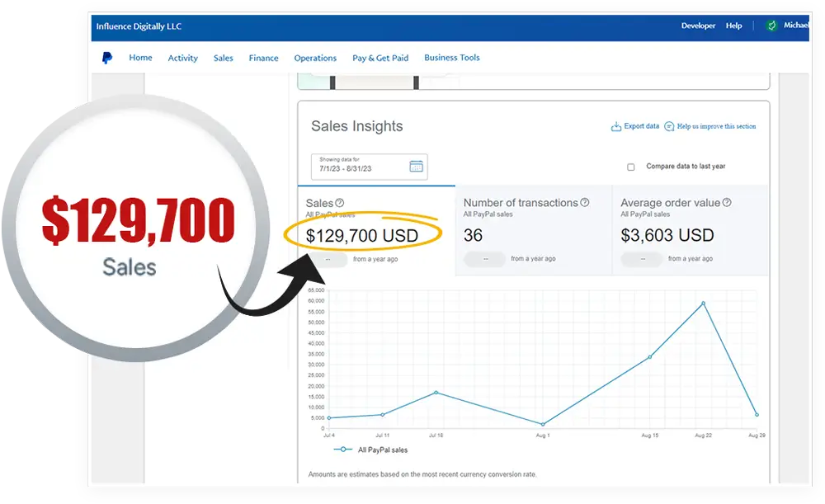825x504 pixels.
Task: Open the calendar icon in date field
Action: click(416, 167)
